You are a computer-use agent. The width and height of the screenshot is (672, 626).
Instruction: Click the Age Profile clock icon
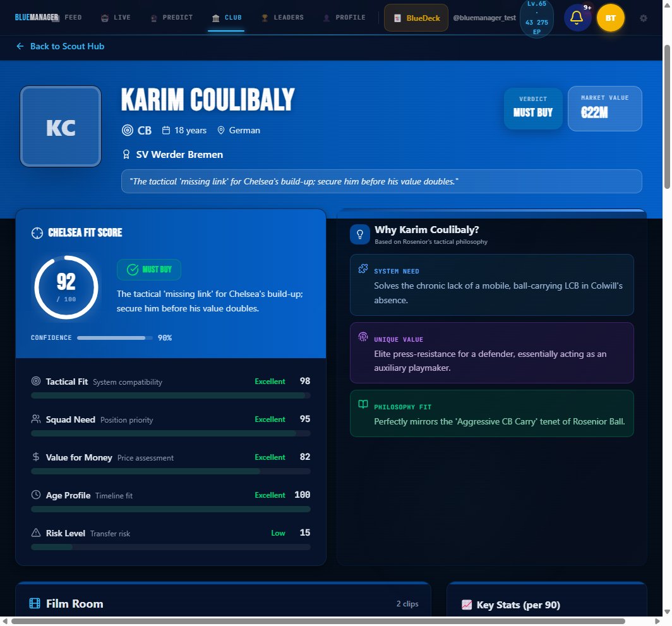(x=36, y=495)
